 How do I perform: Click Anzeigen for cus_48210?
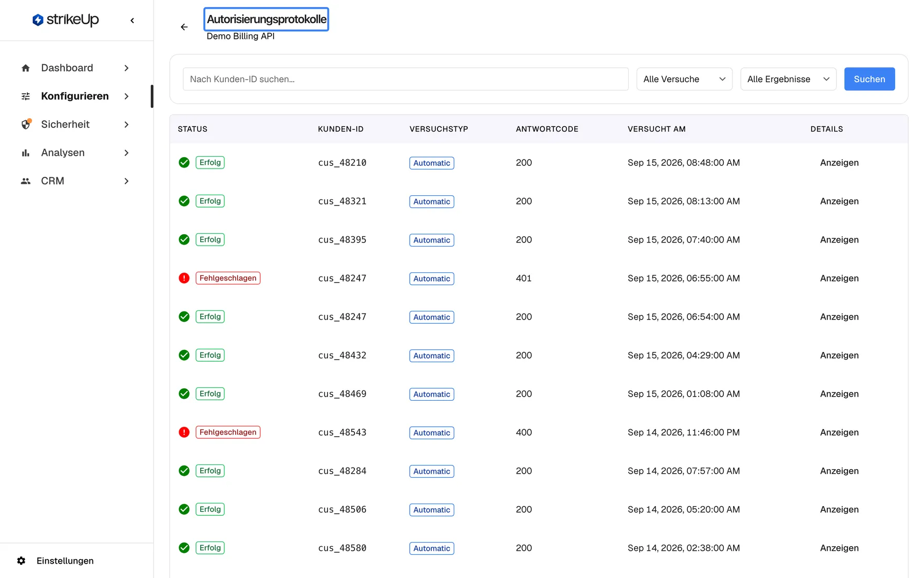(839, 162)
